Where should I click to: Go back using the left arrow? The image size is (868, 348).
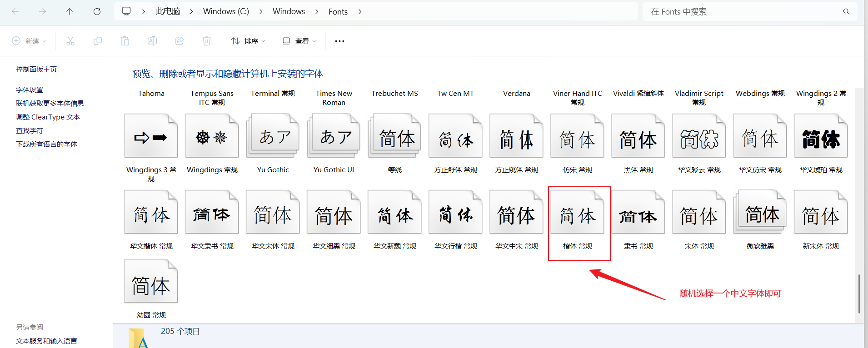coord(15,12)
